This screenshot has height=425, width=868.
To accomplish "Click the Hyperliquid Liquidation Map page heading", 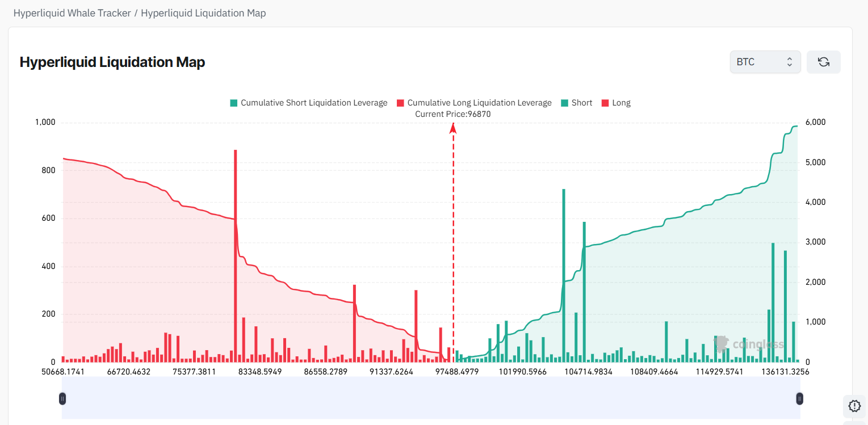I will coord(112,62).
